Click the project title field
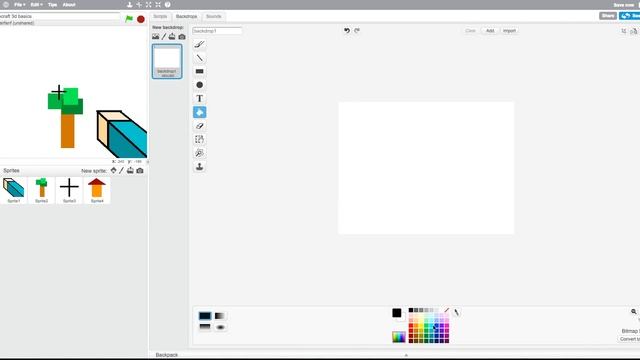Screen dimensions: 640x360 [59, 16]
